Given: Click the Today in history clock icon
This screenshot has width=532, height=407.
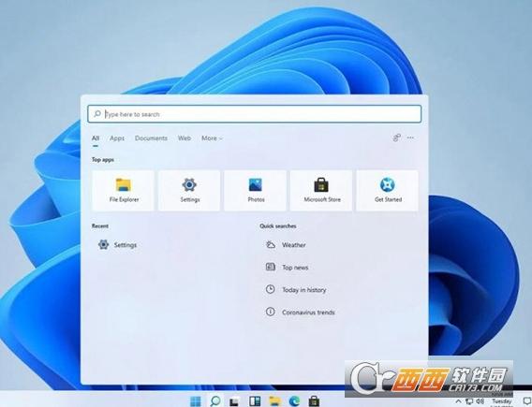Looking at the screenshot, I should click(x=271, y=289).
